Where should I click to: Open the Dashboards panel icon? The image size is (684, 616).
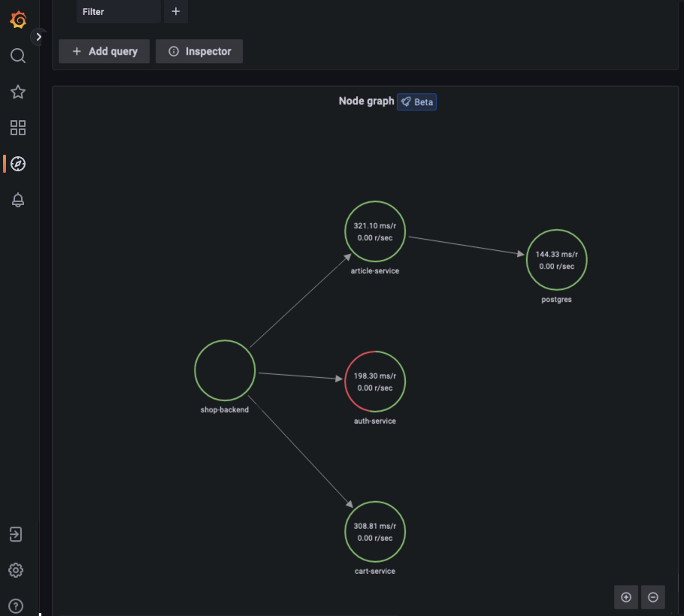point(17,128)
